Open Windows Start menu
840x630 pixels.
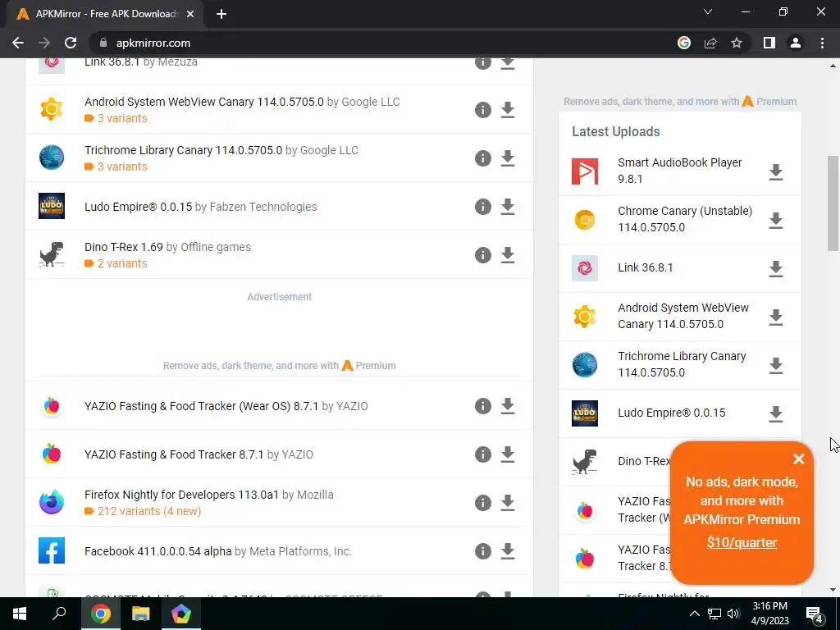click(20, 614)
